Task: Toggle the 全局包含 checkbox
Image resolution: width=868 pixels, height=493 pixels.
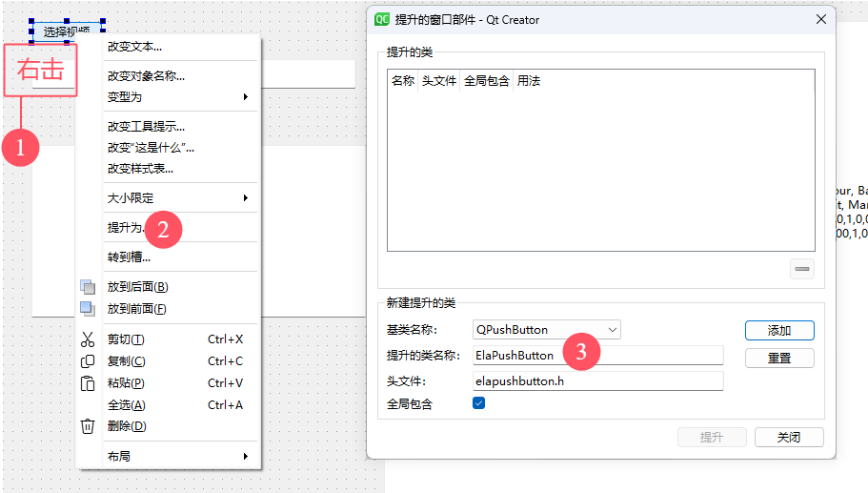Action: click(479, 403)
